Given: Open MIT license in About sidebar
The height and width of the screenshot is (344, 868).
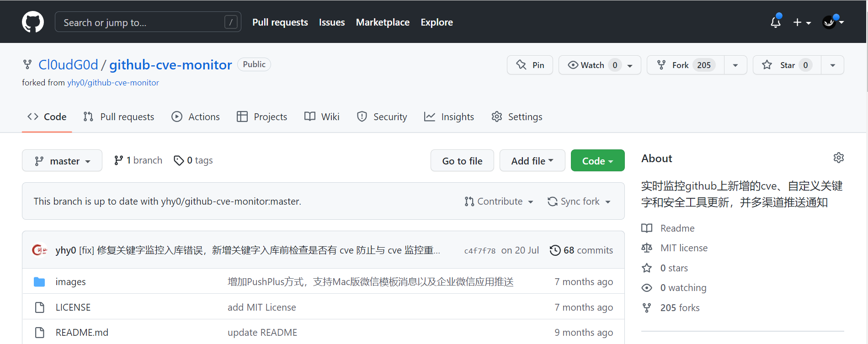Looking at the screenshot, I should click(675, 248).
